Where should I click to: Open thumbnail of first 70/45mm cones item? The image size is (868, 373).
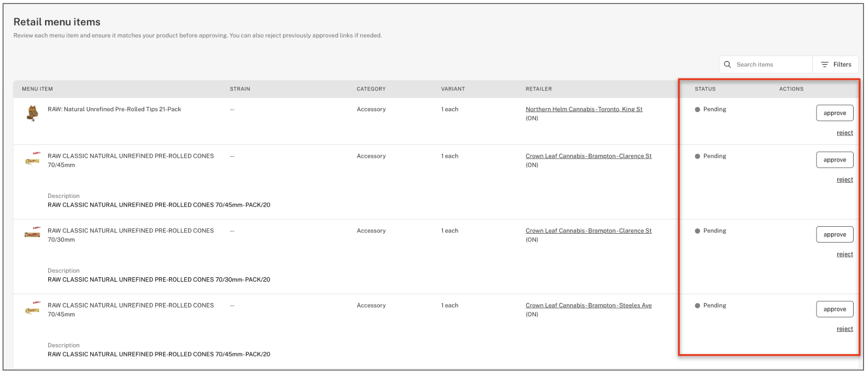pos(33,159)
